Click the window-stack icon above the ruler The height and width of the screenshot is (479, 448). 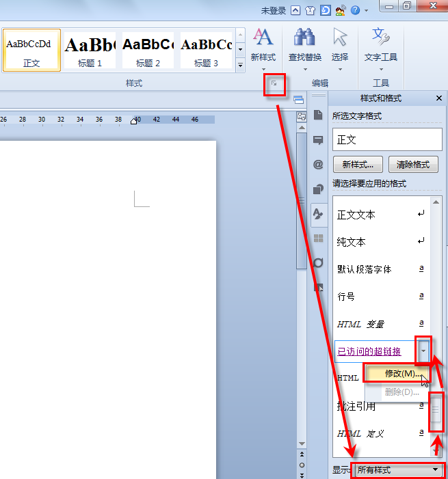click(298, 100)
